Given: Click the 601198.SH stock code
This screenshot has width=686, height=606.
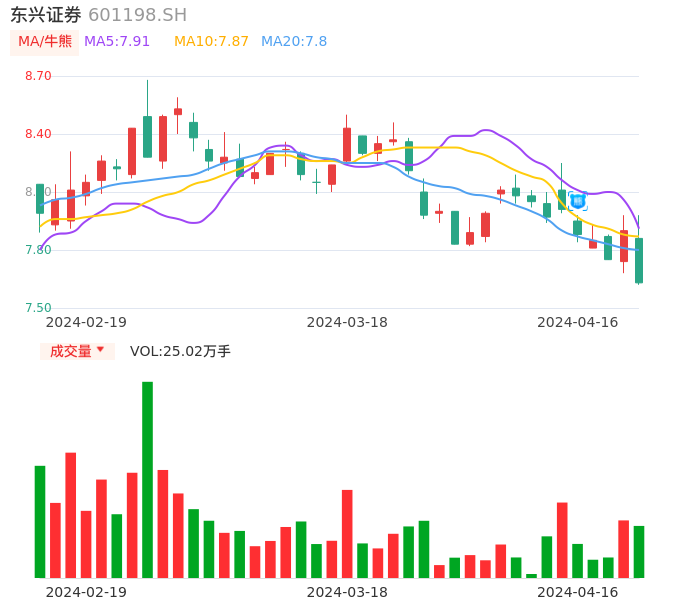Looking at the screenshot, I should coord(137,15).
